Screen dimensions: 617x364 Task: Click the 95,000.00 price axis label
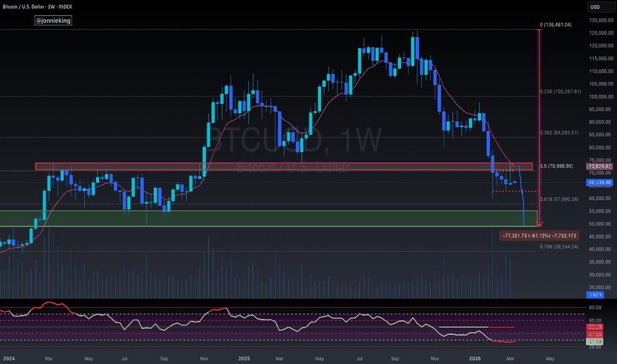click(x=602, y=109)
